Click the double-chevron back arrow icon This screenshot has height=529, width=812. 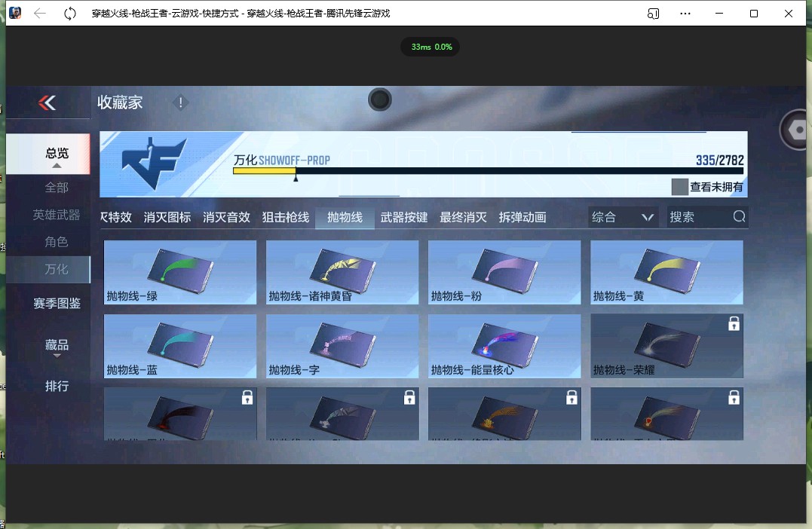pyautogui.click(x=47, y=102)
